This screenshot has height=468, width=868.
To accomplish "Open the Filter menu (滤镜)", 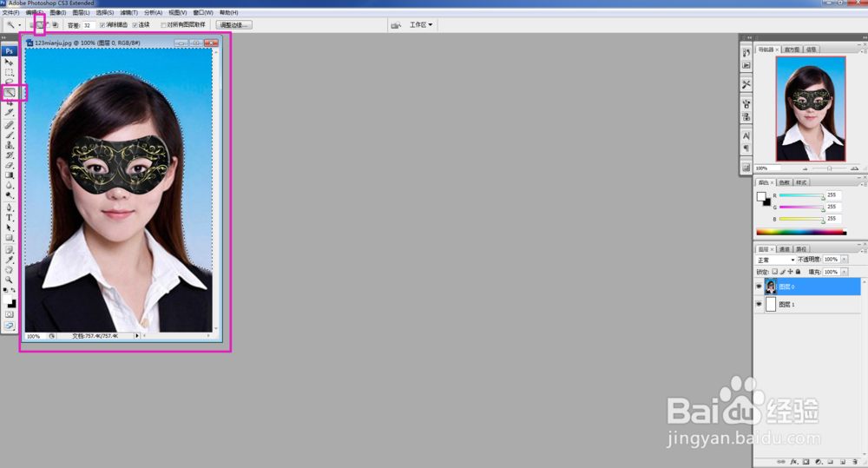I will pyautogui.click(x=129, y=12).
